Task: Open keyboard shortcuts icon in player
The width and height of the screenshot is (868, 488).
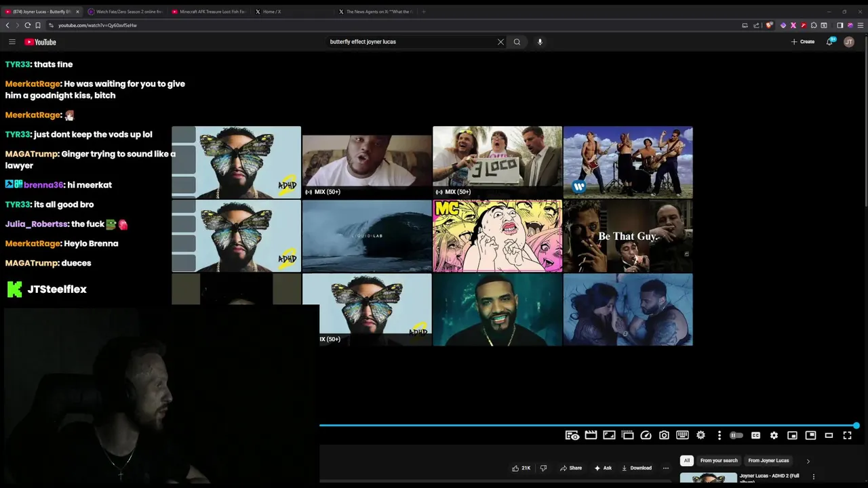Action: (x=682, y=435)
